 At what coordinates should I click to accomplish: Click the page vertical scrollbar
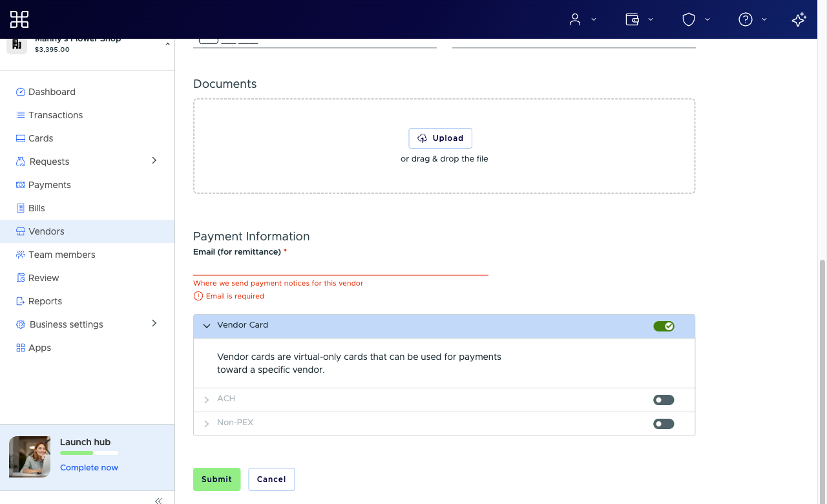[x=822, y=381]
